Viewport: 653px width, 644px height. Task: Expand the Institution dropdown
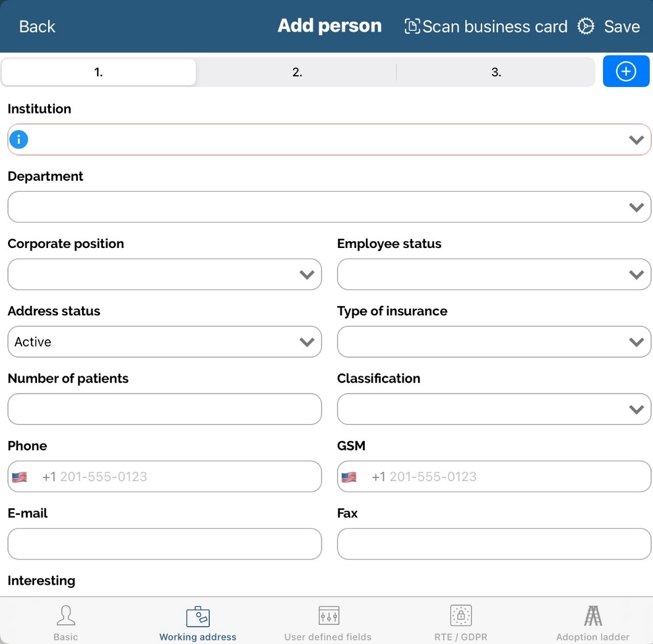click(x=636, y=140)
